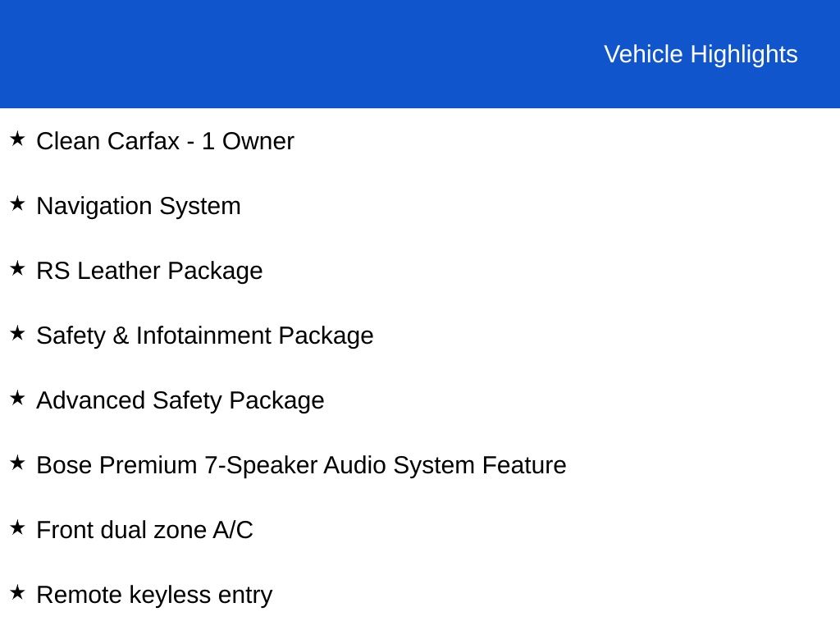
Task: Click the star before Bose Premium Audio
Action: pos(17,463)
